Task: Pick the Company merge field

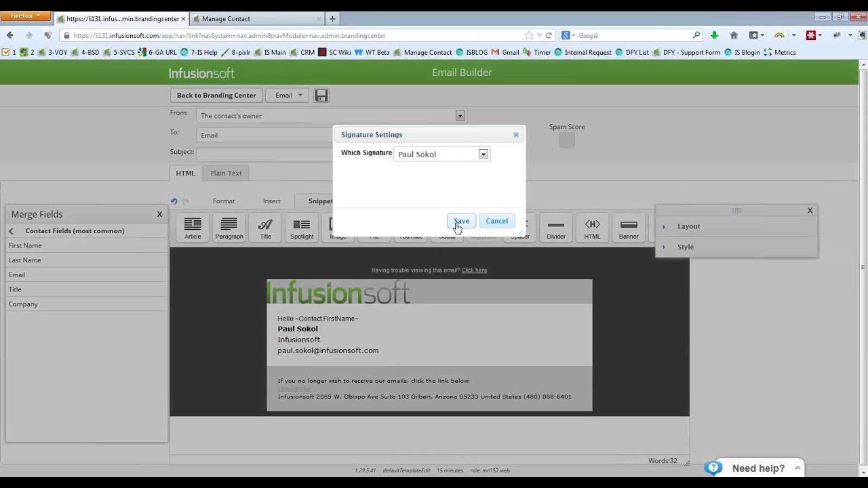Action: pyautogui.click(x=87, y=304)
